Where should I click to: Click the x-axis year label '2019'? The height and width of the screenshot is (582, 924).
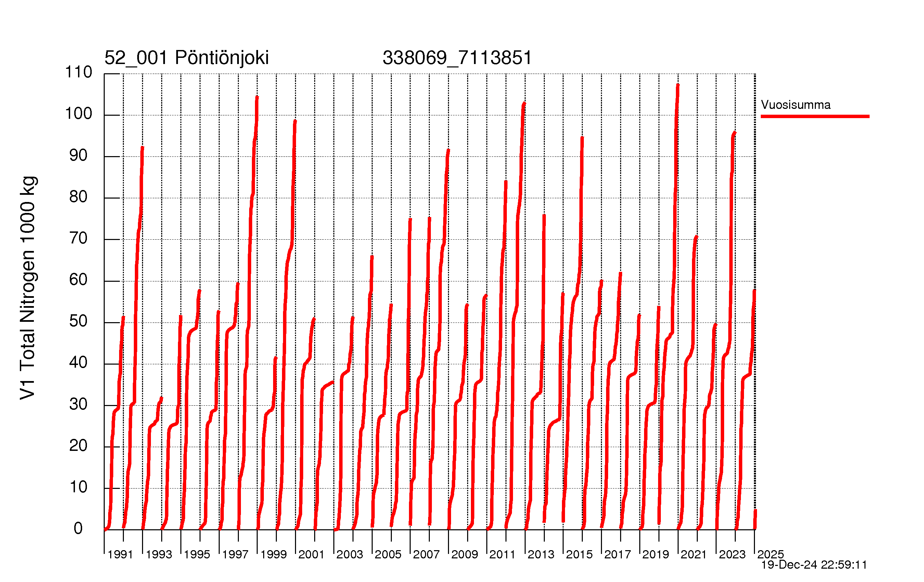656,554
